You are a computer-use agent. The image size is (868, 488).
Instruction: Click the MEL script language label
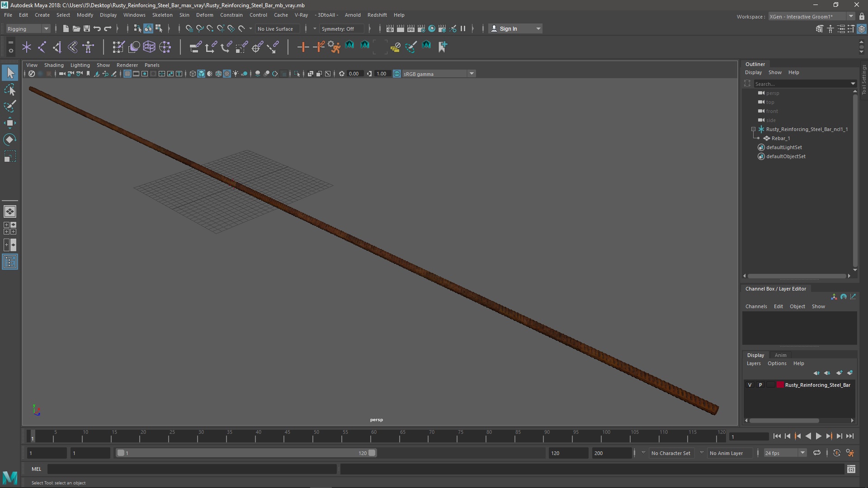36,469
